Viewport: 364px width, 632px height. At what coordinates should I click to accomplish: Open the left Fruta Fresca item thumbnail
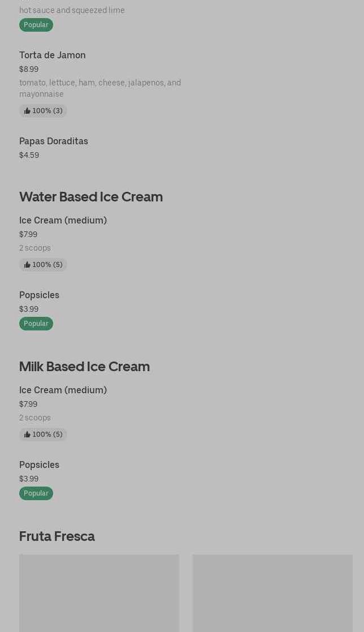pyautogui.click(x=99, y=593)
